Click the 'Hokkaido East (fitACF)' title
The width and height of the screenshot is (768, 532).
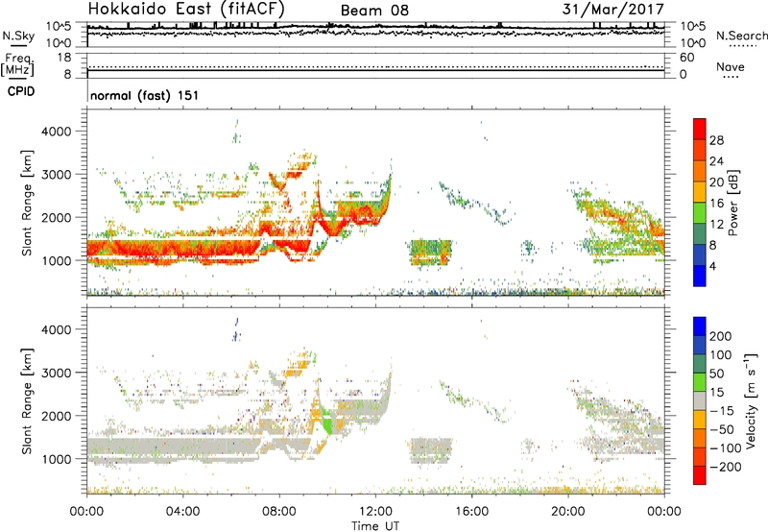186,10
